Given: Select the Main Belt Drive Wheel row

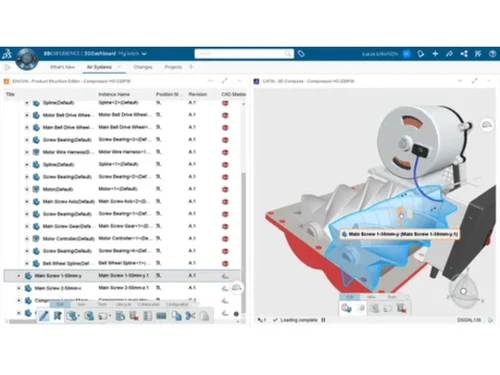Looking at the screenshot, I should coord(123,127).
